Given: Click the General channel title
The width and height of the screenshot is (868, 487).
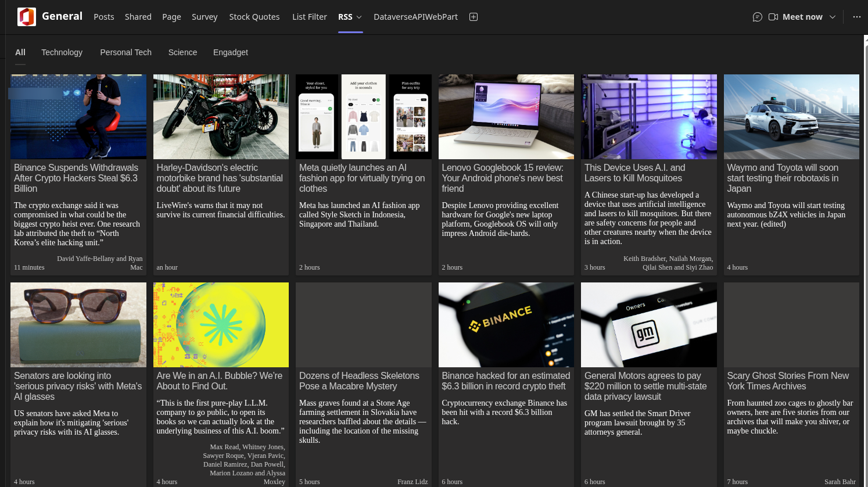Looking at the screenshot, I should click(x=62, y=16).
